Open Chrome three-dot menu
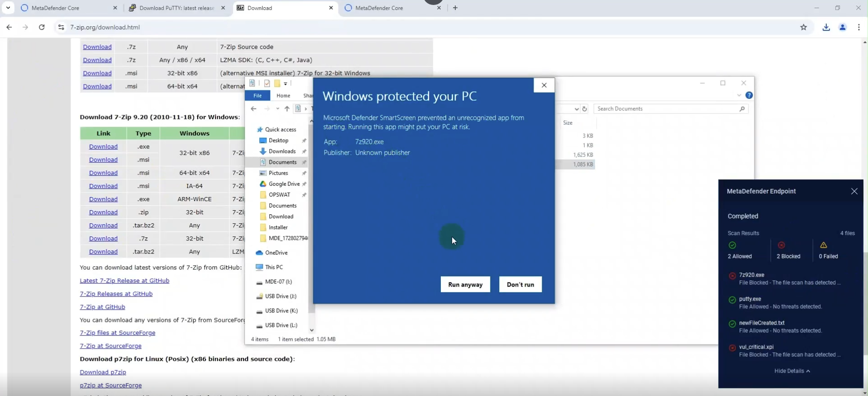 pyautogui.click(x=859, y=27)
